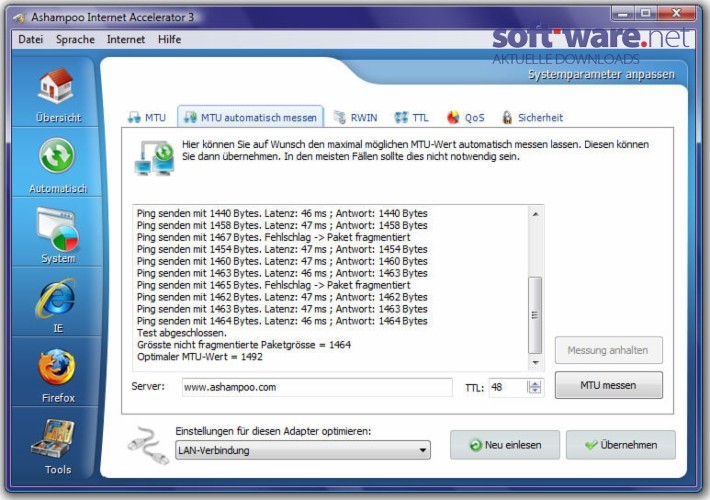Maximize the Ashampoo Internet Accelerator window
This screenshot has height=500, width=710.
646,14
